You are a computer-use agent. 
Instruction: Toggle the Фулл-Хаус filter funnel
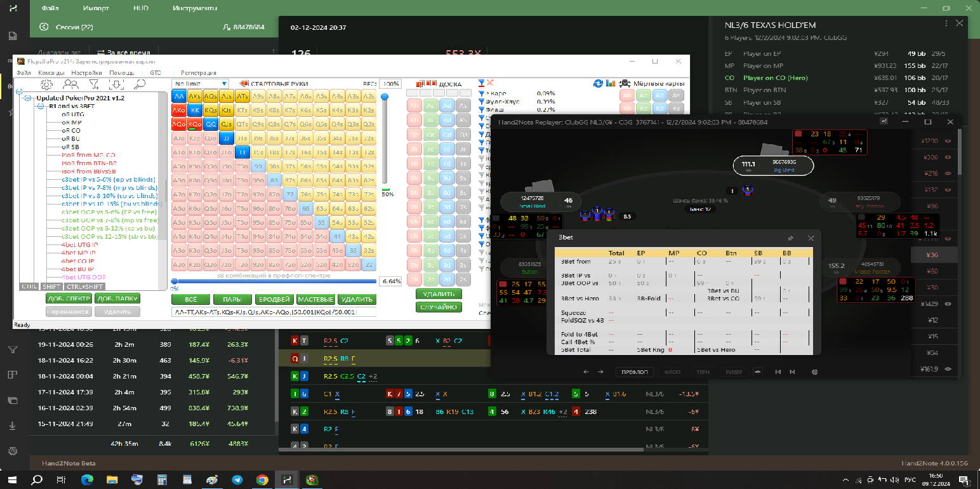click(481, 102)
